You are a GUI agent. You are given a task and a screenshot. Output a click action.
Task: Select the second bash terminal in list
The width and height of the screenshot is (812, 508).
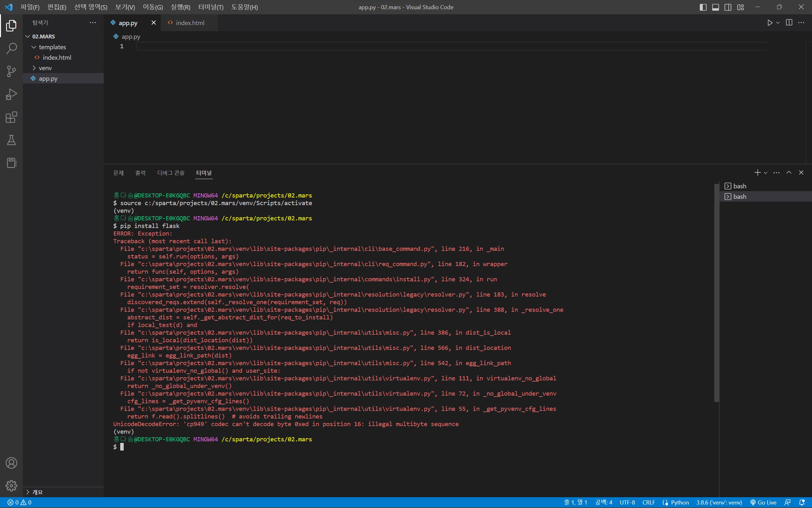pyautogui.click(x=766, y=197)
